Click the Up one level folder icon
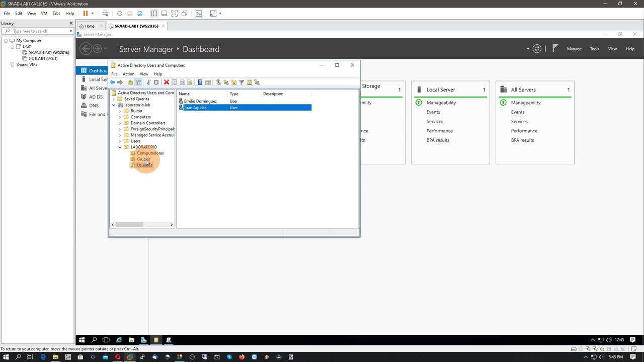 click(130, 82)
